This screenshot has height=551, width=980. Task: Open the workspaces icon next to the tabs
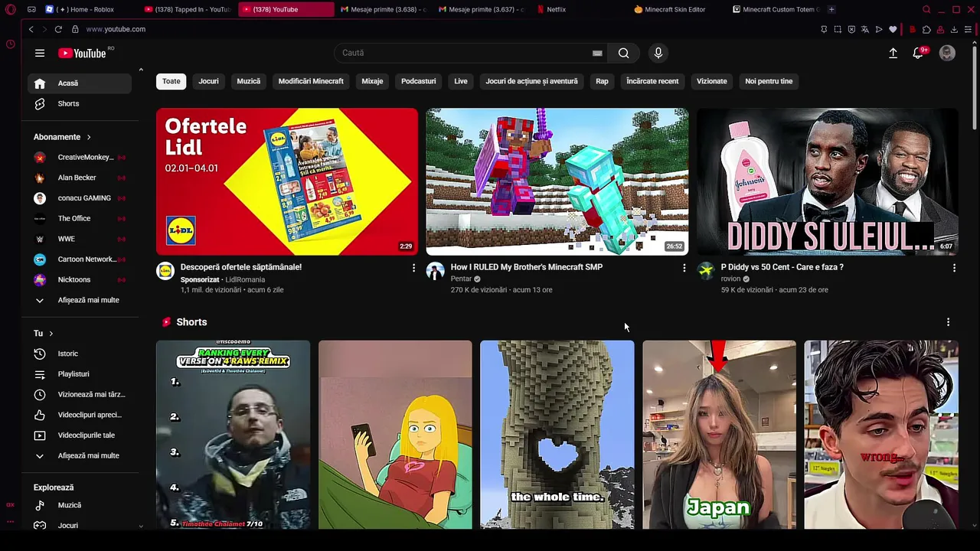[31, 9]
